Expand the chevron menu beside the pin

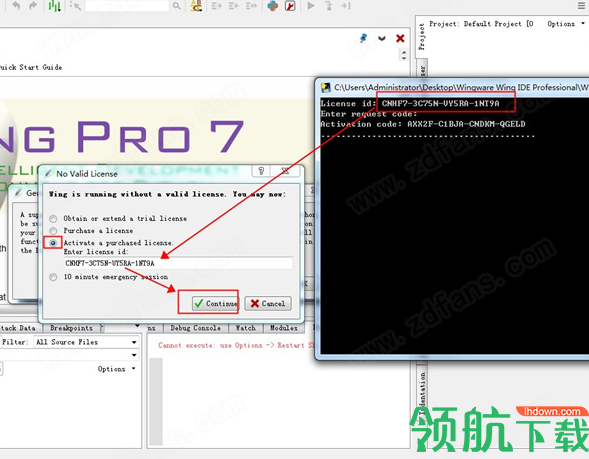pos(382,38)
